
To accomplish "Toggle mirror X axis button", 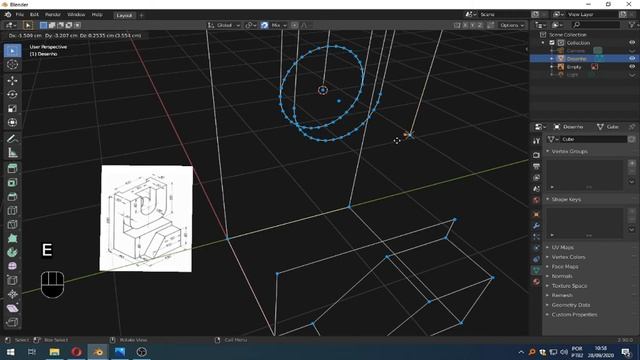I will [x=465, y=25].
